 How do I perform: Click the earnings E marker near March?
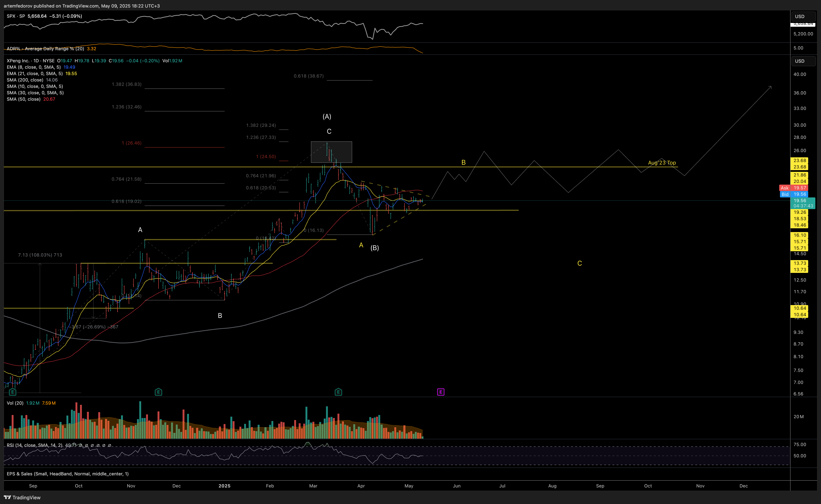click(338, 392)
